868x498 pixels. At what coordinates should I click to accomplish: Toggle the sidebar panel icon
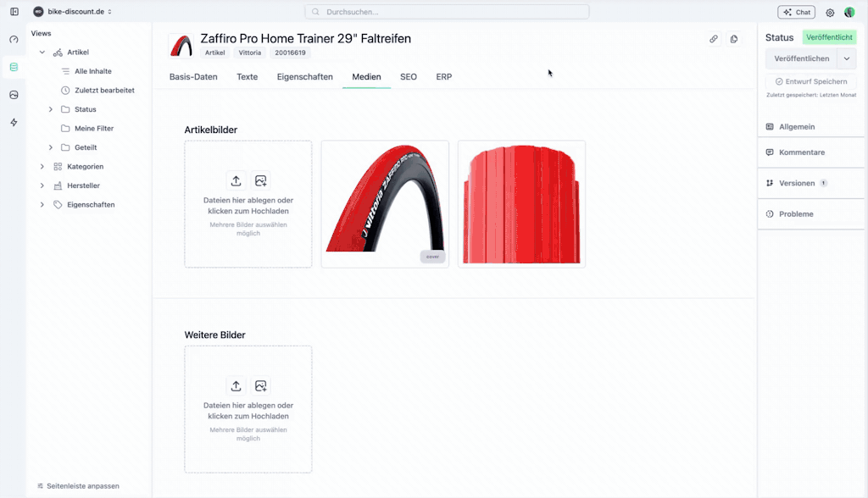[14, 12]
